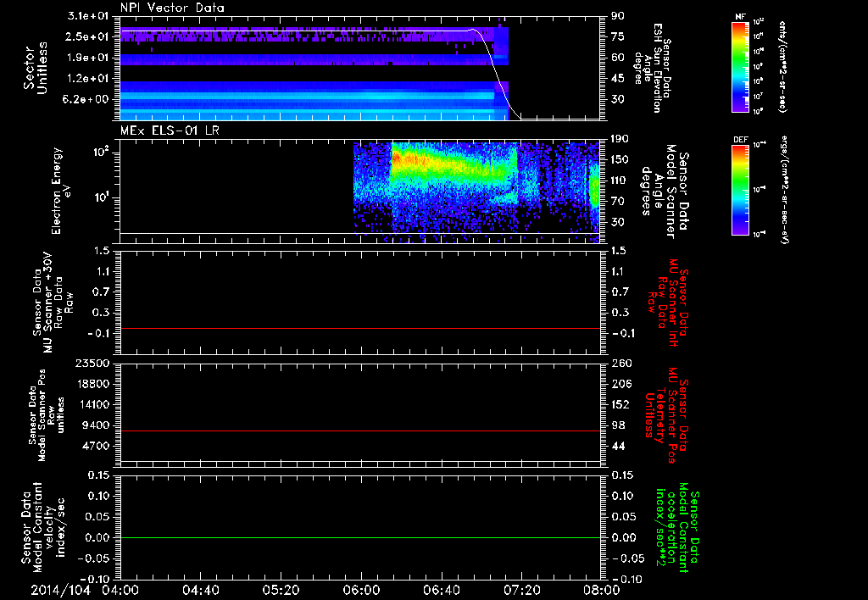Click the '150' scanner angle tick label

point(620,159)
